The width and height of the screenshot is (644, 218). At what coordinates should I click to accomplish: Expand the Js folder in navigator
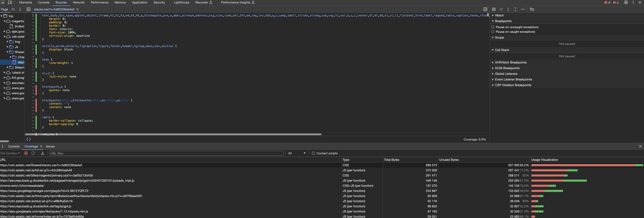(x=7, y=47)
